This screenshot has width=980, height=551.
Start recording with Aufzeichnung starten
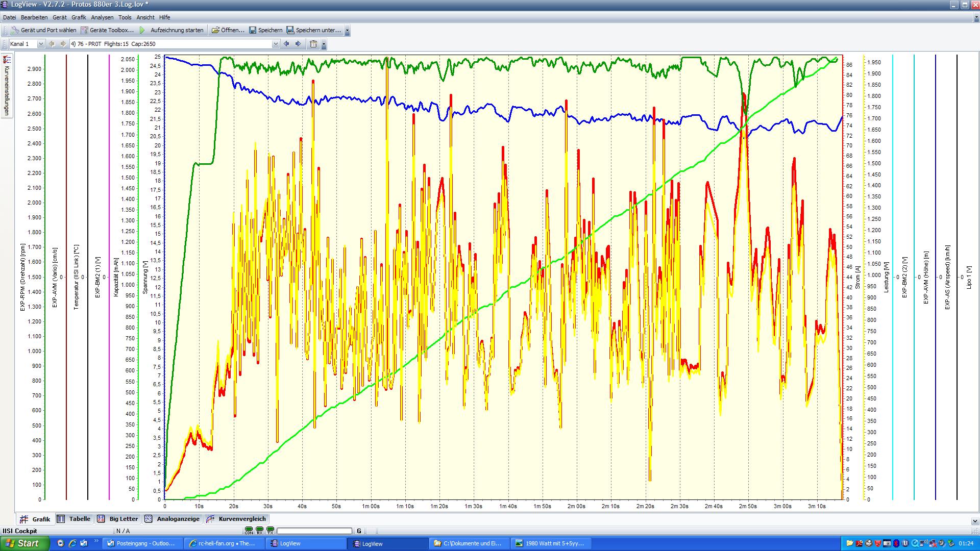(172, 30)
